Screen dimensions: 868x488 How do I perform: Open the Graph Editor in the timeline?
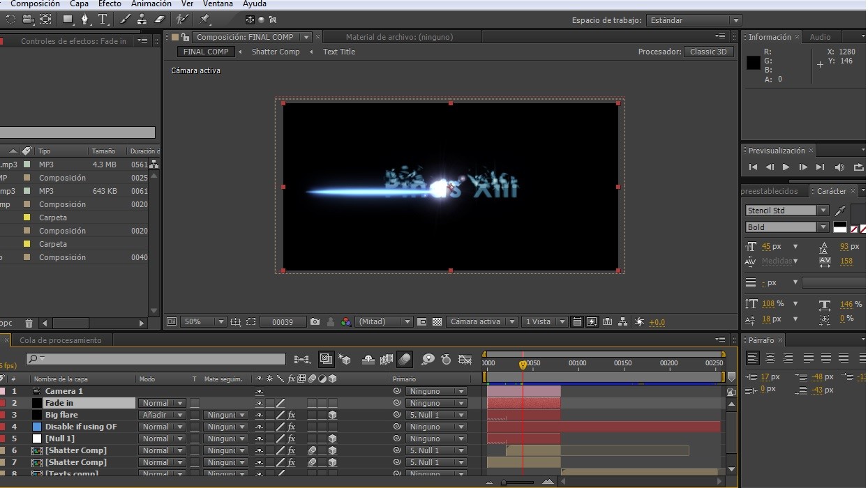pos(465,360)
